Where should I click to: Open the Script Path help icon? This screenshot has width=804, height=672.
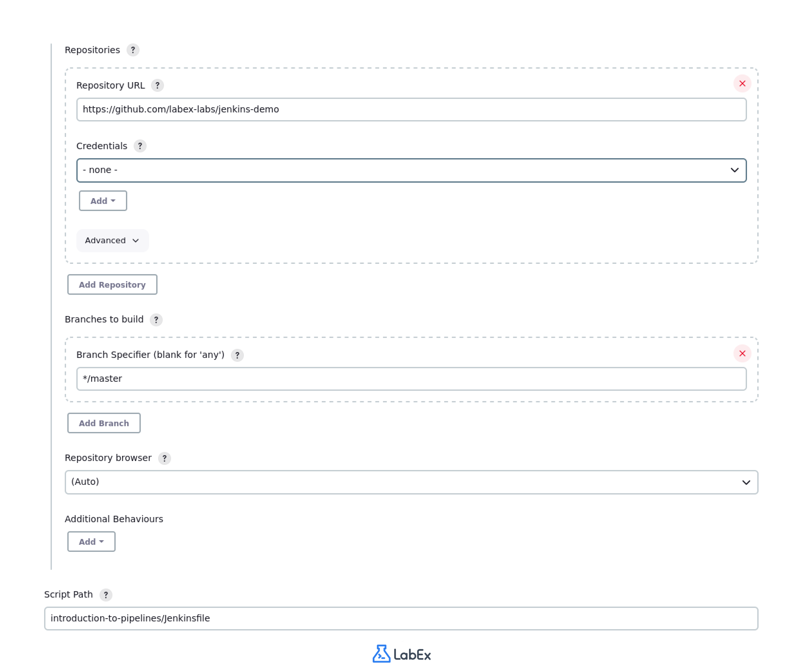click(x=106, y=595)
